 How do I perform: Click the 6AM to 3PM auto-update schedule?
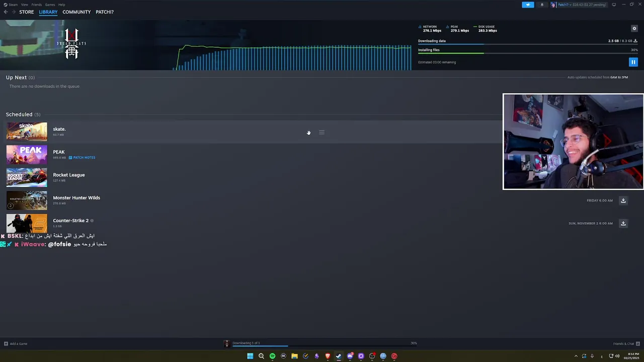coord(619,77)
